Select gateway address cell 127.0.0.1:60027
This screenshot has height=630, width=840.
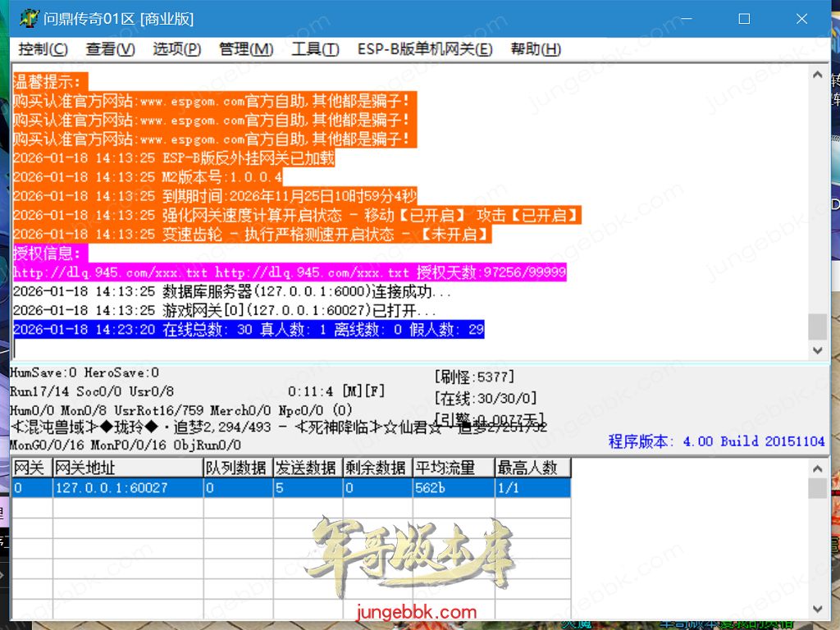(128, 488)
